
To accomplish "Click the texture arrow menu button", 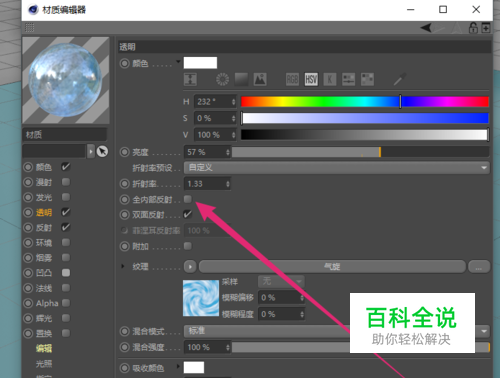I will (190, 267).
